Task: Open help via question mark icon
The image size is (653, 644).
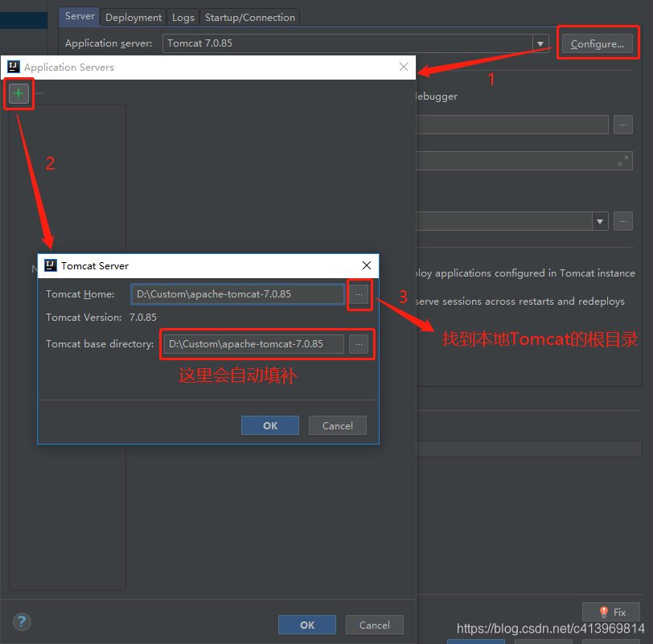Action: pyautogui.click(x=22, y=622)
